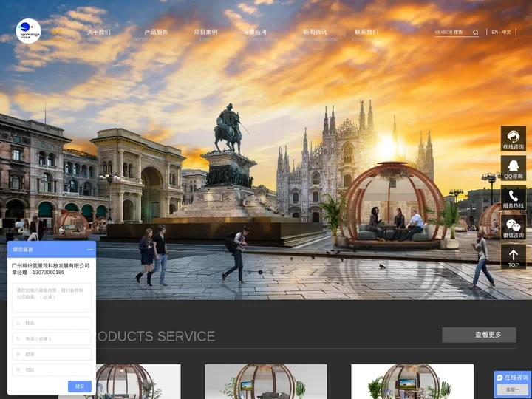Click the chat bubble 在线咨询 widget header
Screen dimensions: 532x399
pyautogui.click(x=513, y=378)
